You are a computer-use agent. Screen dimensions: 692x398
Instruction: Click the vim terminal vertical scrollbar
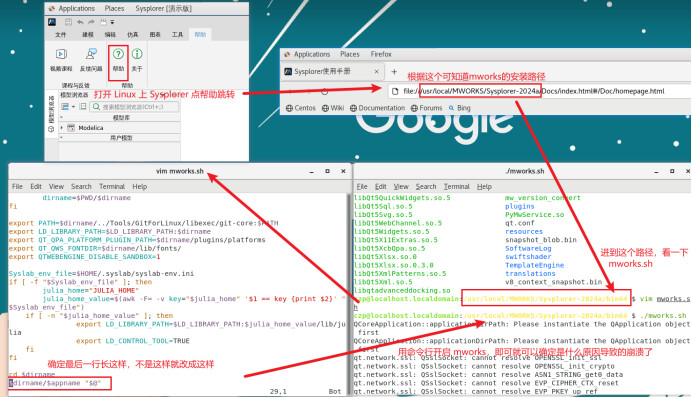(x=349, y=294)
